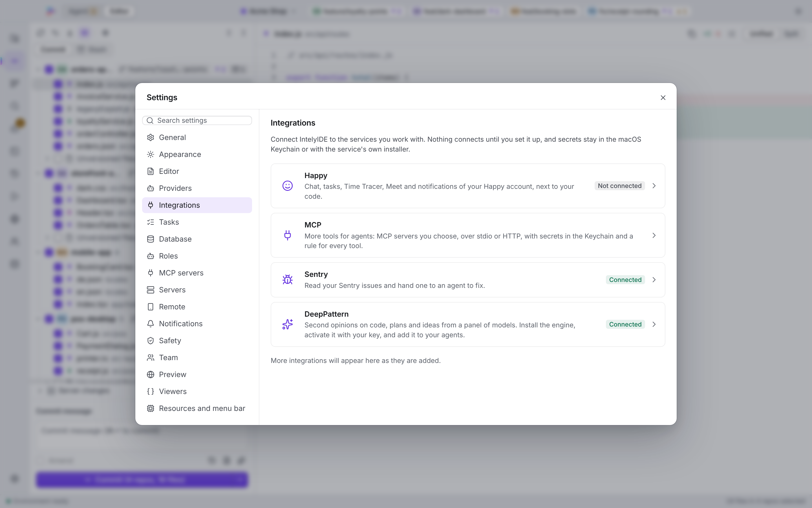Screen dimensions: 812x508
Task: Click the globe icon beside Preview
Action: click(x=151, y=374)
